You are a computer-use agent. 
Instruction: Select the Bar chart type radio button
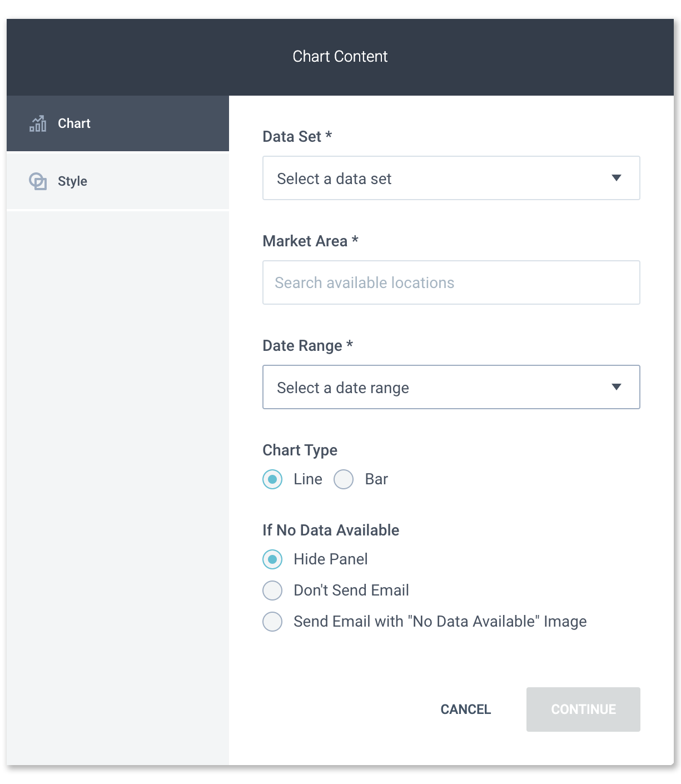[344, 479]
